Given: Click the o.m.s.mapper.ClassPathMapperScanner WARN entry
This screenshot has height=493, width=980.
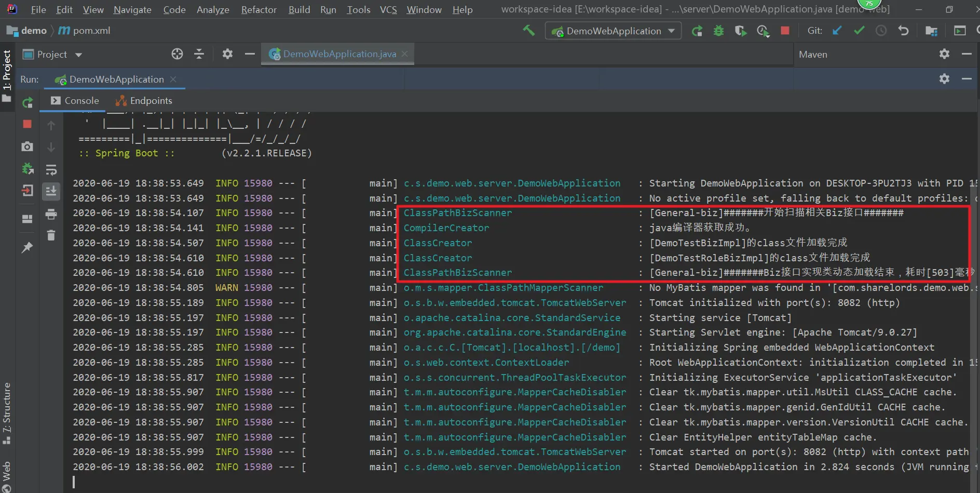Looking at the screenshot, I should (x=503, y=287).
